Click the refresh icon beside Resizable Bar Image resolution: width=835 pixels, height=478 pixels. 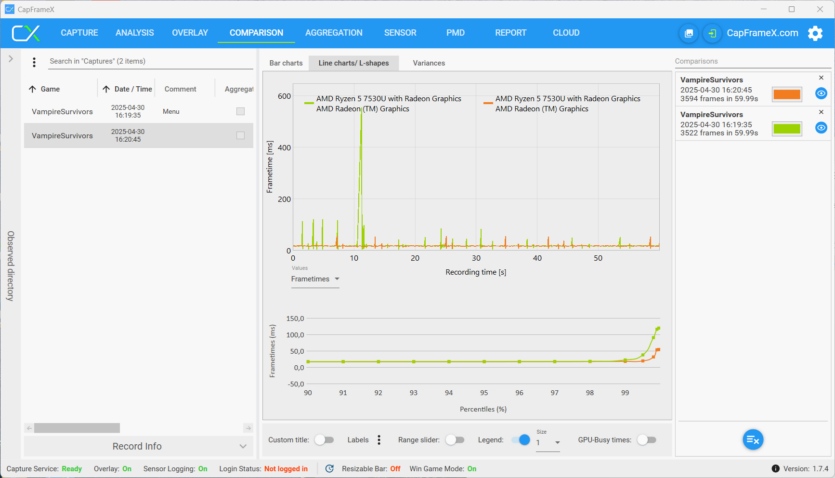click(330, 468)
